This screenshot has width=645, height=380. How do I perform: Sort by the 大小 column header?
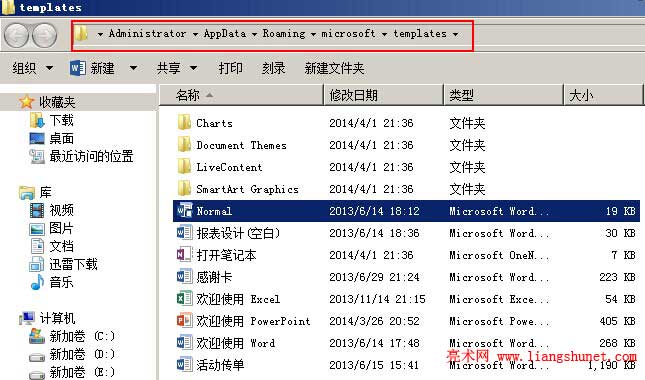tap(603, 95)
